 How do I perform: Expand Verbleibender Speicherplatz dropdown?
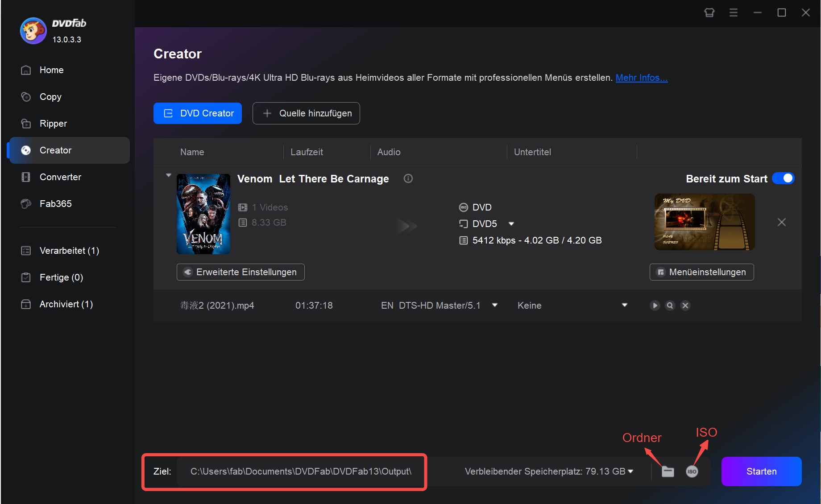630,471
